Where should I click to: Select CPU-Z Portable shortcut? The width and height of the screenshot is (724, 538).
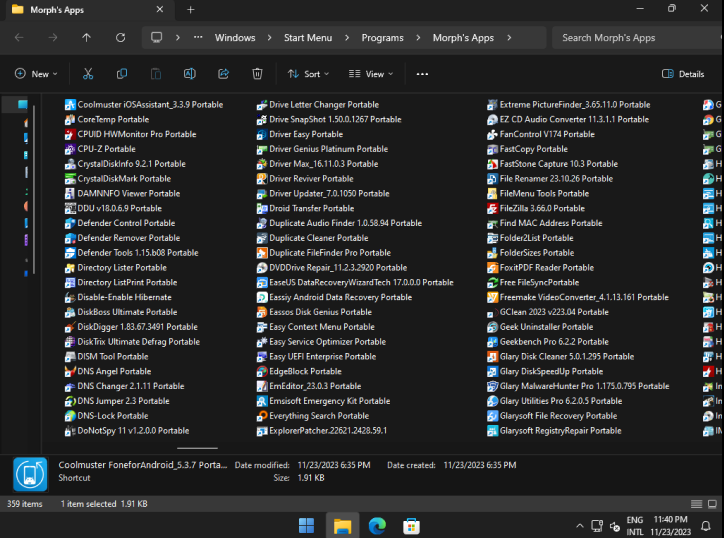(x=100, y=149)
